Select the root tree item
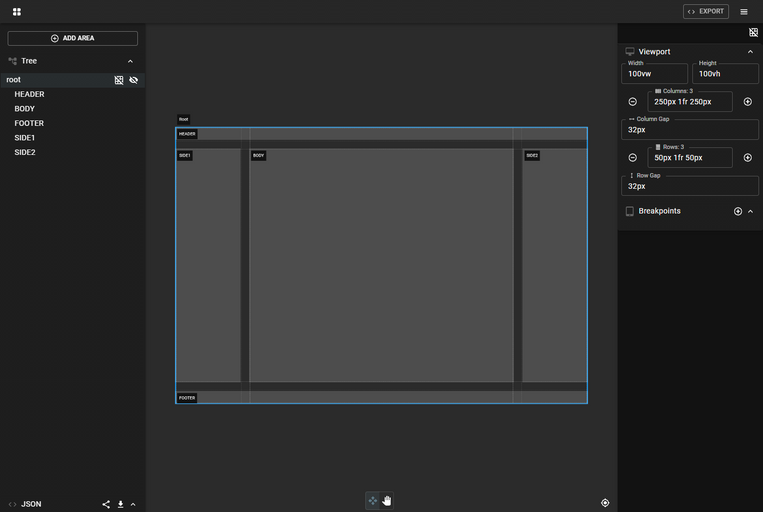Viewport: 763px width, 512px height. [x=73, y=80]
